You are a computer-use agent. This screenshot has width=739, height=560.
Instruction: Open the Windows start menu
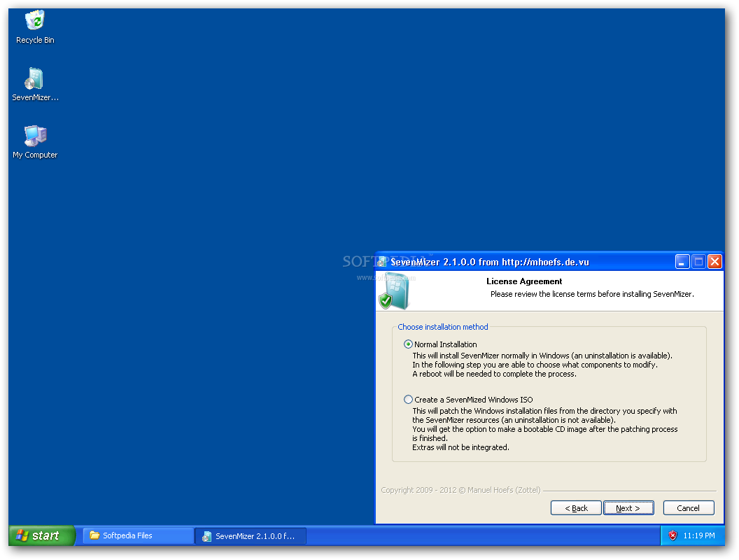[41, 535]
